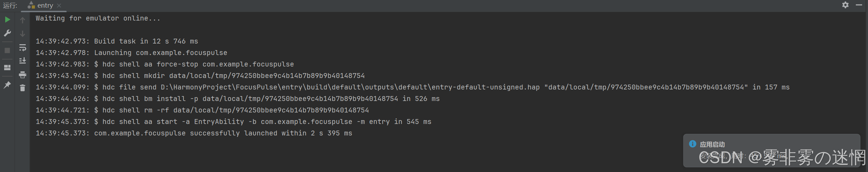
Task: Click the Print console output icon
Action: click(x=23, y=75)
